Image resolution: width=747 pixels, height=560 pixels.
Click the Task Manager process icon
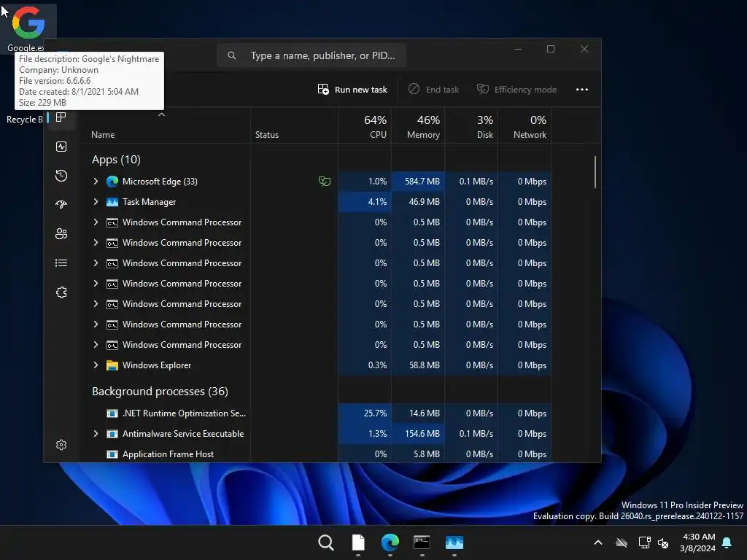click(x=112, y=202)
